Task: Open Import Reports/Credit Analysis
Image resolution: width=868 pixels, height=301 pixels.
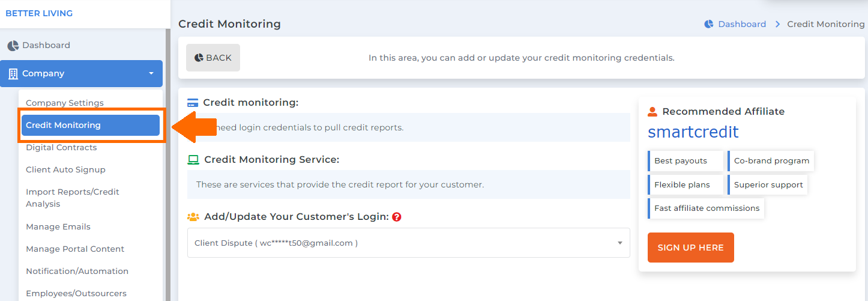Action: click(73, 198)
